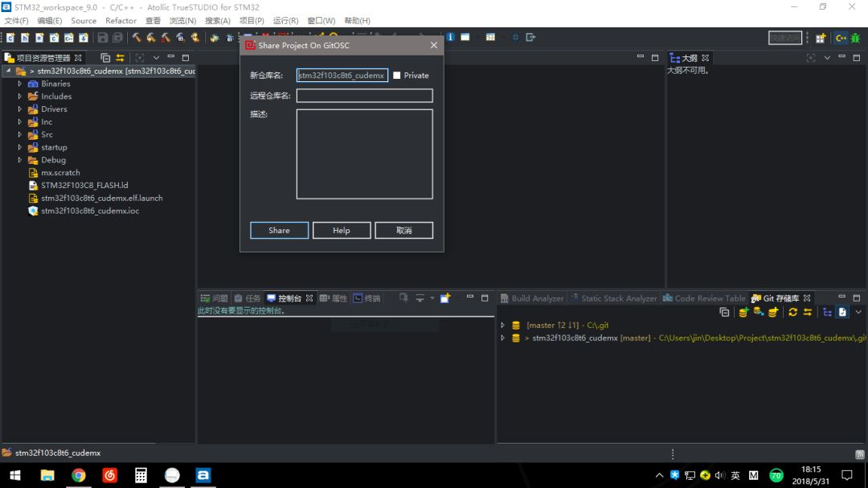Click focus icon in project explorer toolbar

click(x=140, y=58)
